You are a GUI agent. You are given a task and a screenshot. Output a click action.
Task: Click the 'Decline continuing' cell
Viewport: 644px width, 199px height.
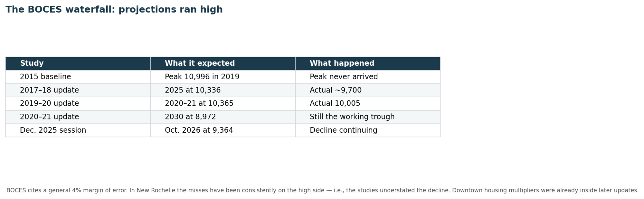coord(368,130)
